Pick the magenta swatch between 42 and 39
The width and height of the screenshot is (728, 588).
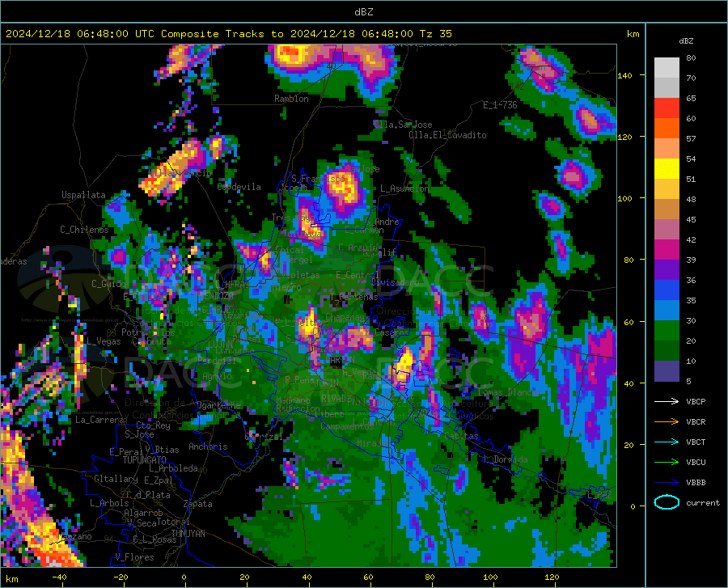click(x=667, y=250)
